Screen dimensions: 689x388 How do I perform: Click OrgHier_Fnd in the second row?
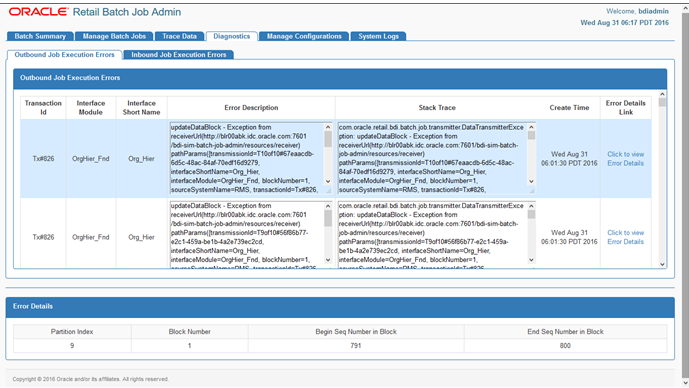pos(91,237)
